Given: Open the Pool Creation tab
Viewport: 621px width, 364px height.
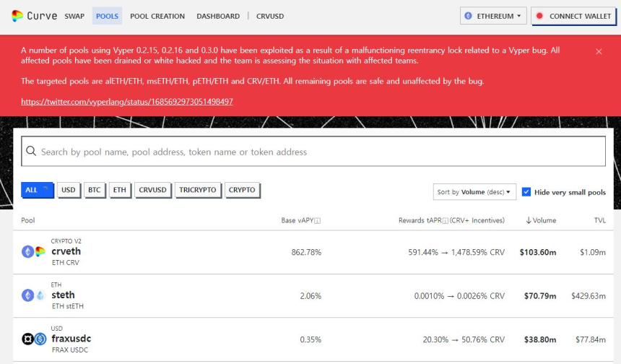Looking at the screenshot, I should click(157, 16).
